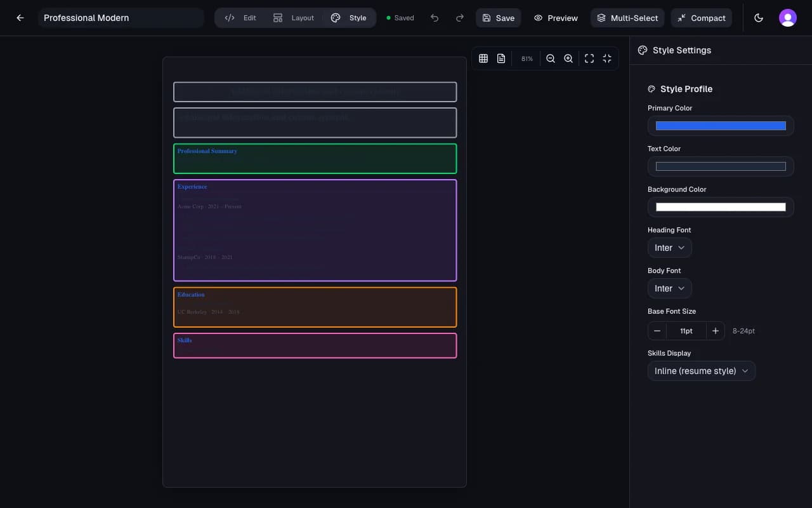Click the fit-to-screen expand icon

tap(589, 58)
